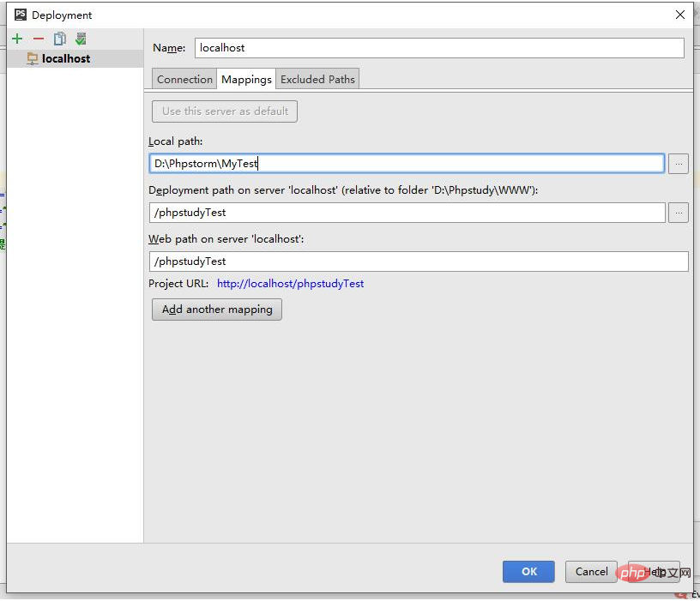This screenshot has width=700, height=601.
Task: Click inside the Local path field
Action: click(407, 163)
